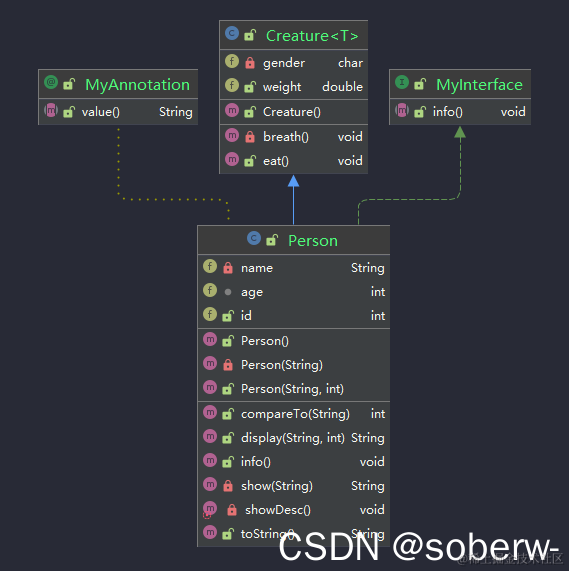Select the age field in Person

click(294, 292)
